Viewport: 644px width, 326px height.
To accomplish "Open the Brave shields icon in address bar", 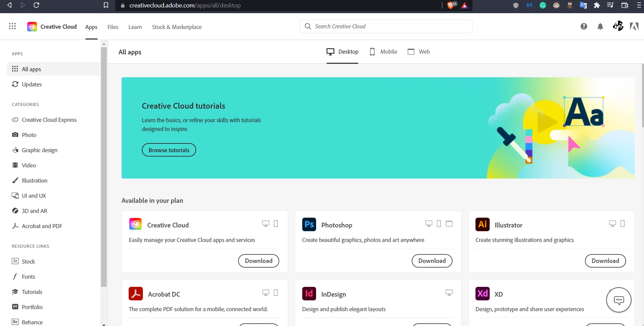I will click(450, 5).
